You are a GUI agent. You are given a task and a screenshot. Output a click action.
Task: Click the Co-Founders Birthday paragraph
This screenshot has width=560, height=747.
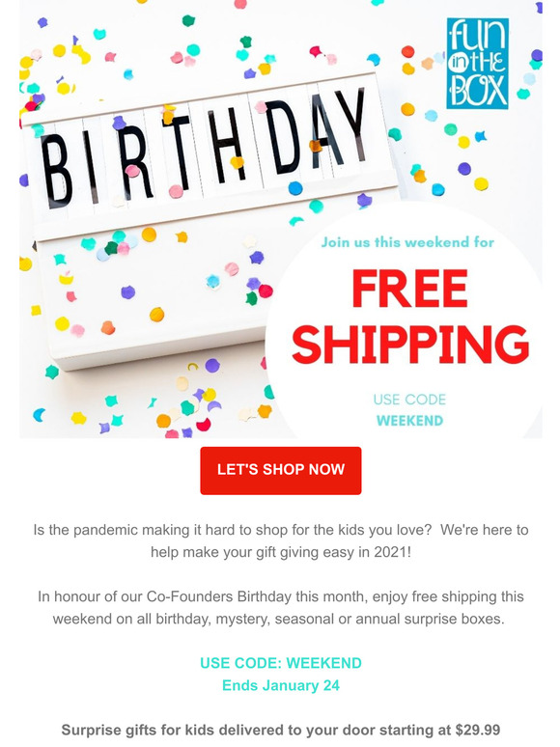point(281,607)
